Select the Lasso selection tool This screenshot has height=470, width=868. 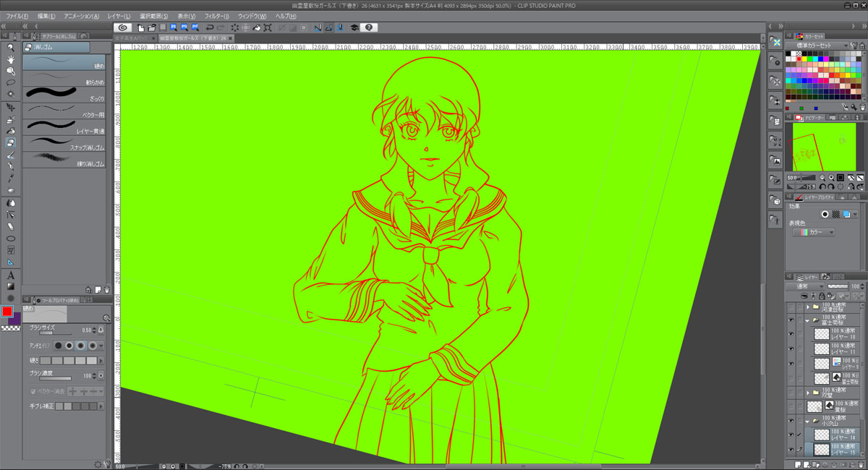[x=11, y=83]
